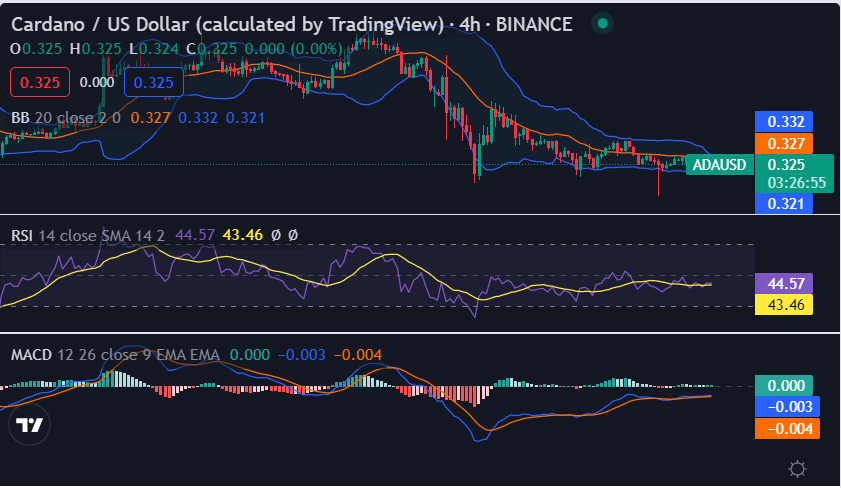841x488 pixels.
Task: Click the blue buy price 0.325 button
Action: coord(153,83)
